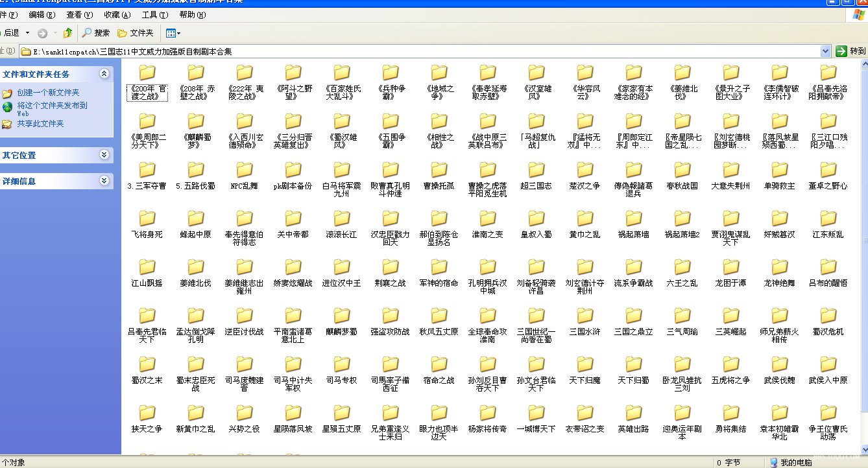The width and height of the screenshot is (868, 468).
Task: Open the 帮助(H) menu
Action: pos(192,15)
